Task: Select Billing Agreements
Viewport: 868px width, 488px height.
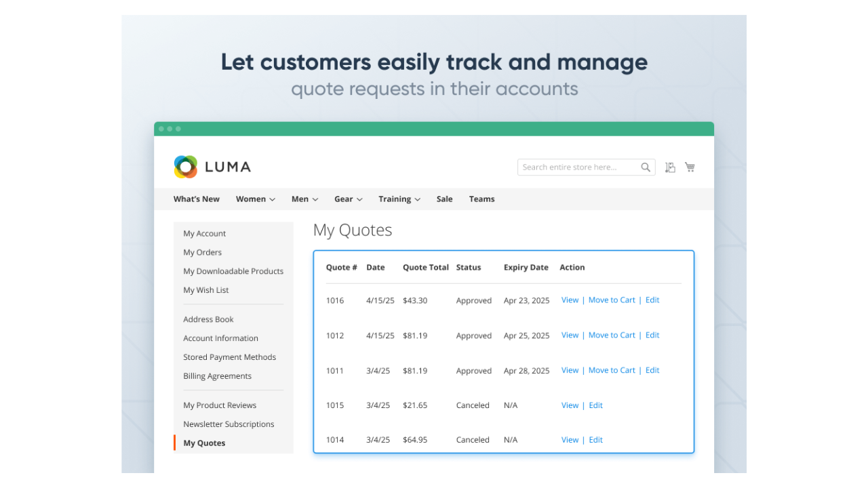Action: (217, 375)
